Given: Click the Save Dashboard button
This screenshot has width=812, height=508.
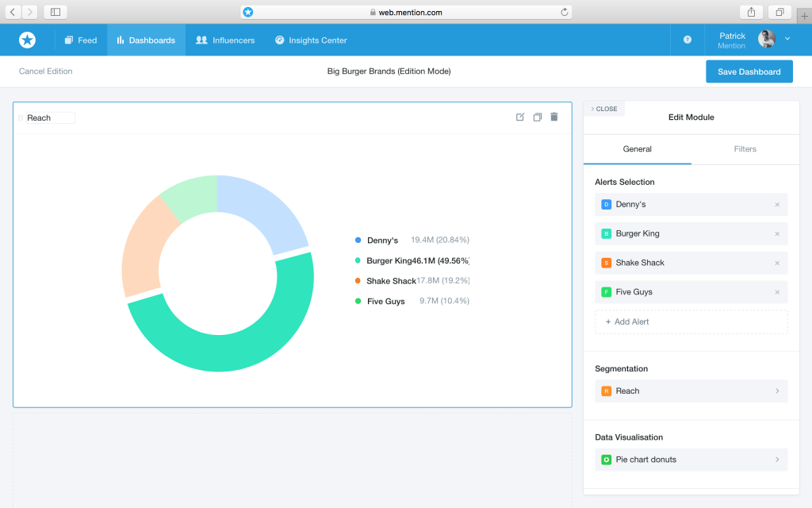Looking at the screenshot, I should [749, 71].
